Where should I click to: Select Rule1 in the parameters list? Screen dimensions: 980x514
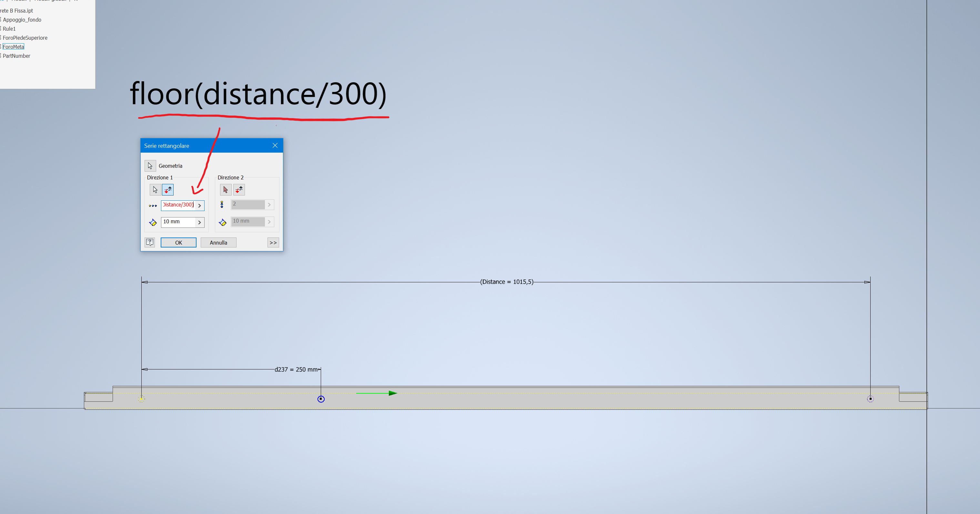[x=9, y=28]
